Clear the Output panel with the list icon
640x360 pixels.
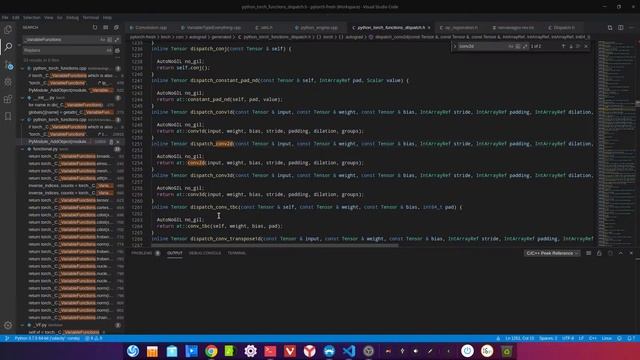click(588, 253)
